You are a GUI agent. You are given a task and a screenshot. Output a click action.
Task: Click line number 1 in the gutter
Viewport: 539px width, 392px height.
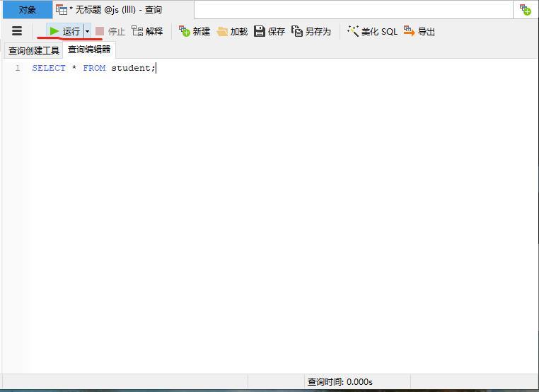pyautogui.click(x=18, y=68)
